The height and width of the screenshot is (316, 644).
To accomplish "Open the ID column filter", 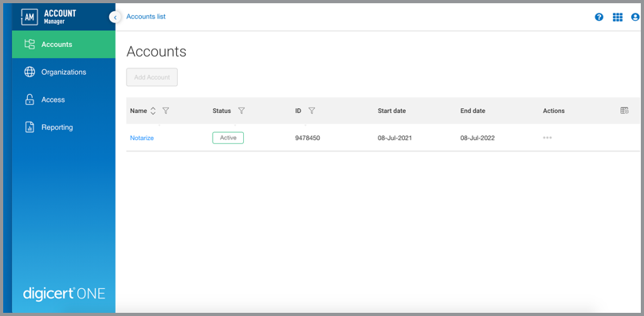I will 312,111.
